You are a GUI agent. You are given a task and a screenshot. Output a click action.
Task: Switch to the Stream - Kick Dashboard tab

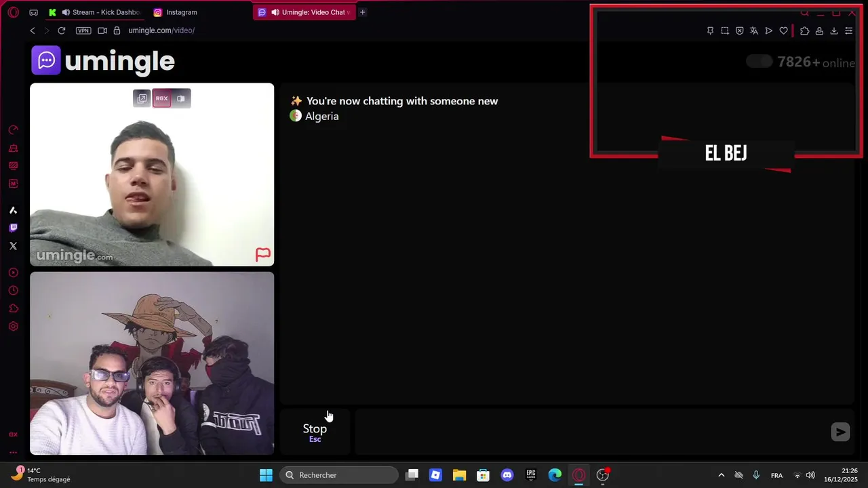tap(95, 12)
